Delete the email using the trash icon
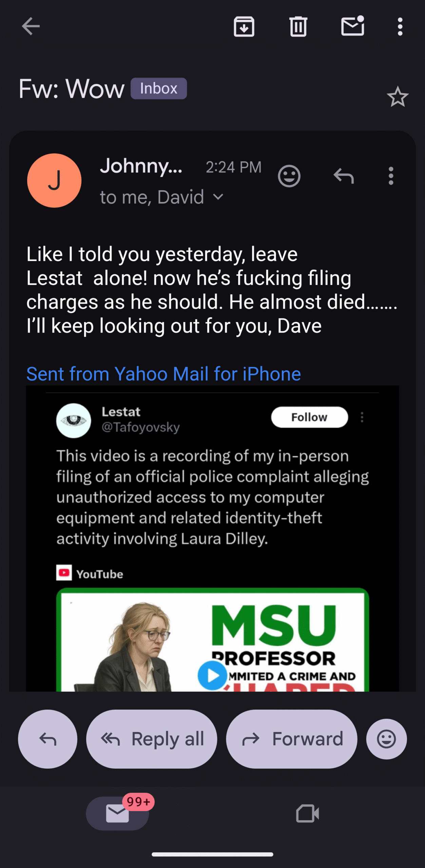Viewport: 425px width, 868px height. (x=298, y=26)
